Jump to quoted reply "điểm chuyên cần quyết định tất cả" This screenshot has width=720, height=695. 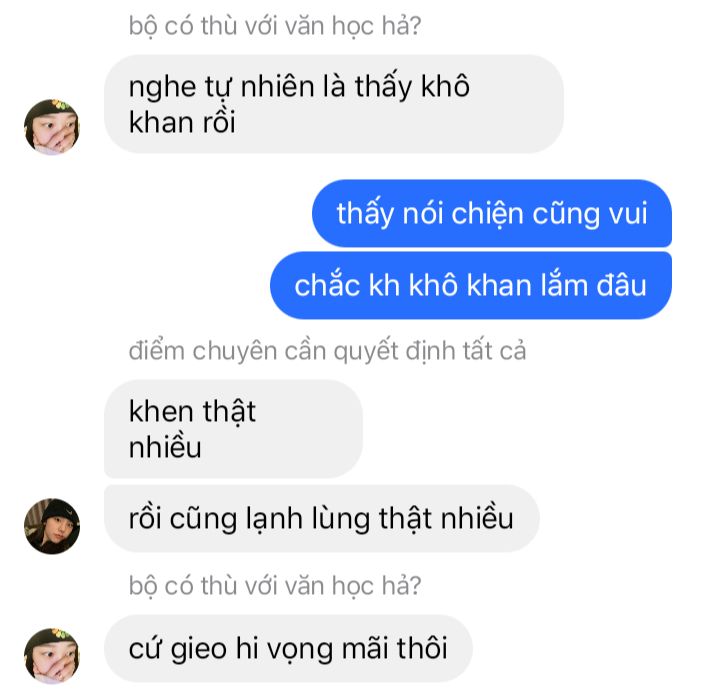pos(327,351)
